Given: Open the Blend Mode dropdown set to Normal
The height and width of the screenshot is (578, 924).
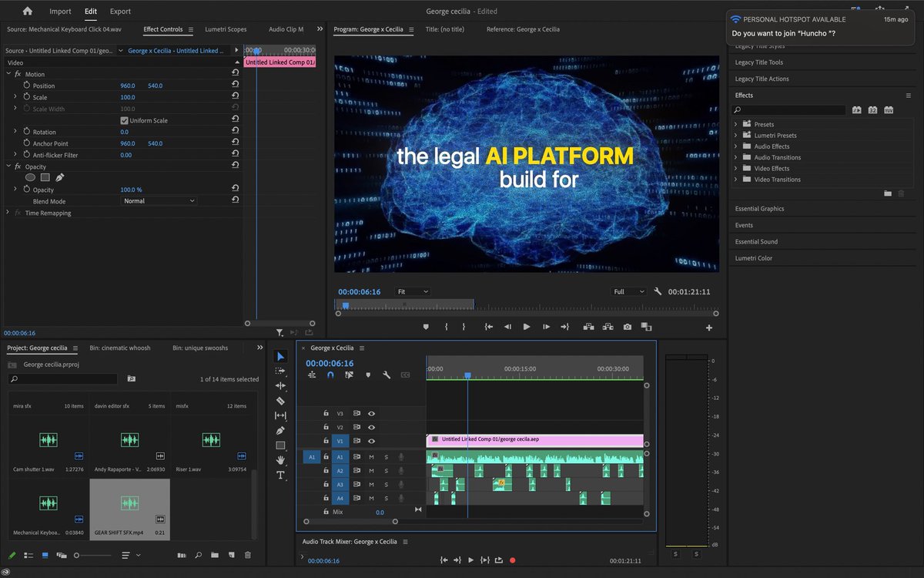Looking at the screenshot, I should 158,201.
